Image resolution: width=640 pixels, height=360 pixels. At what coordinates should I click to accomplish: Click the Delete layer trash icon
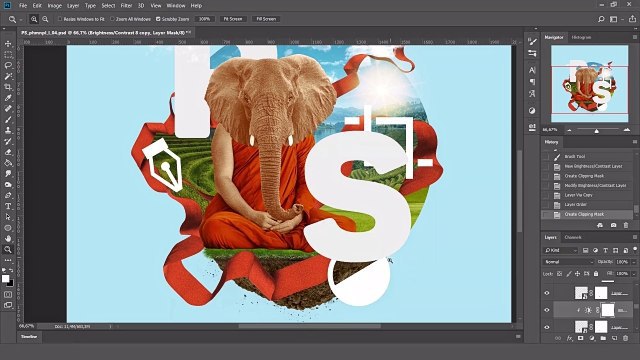pos(626,338)
